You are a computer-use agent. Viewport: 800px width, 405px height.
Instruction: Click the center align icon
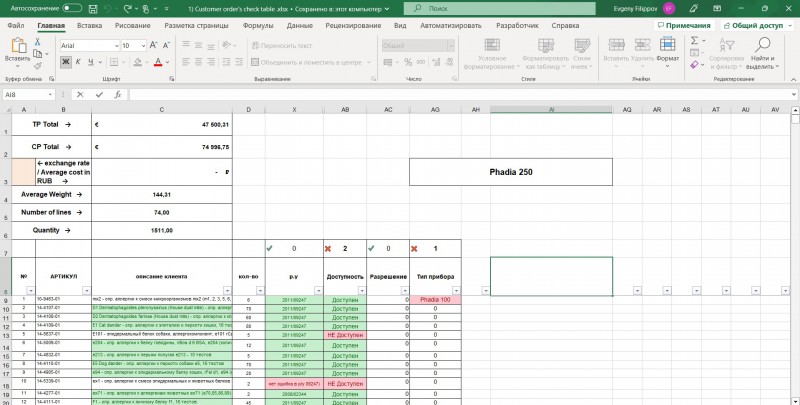pos(198,62)
